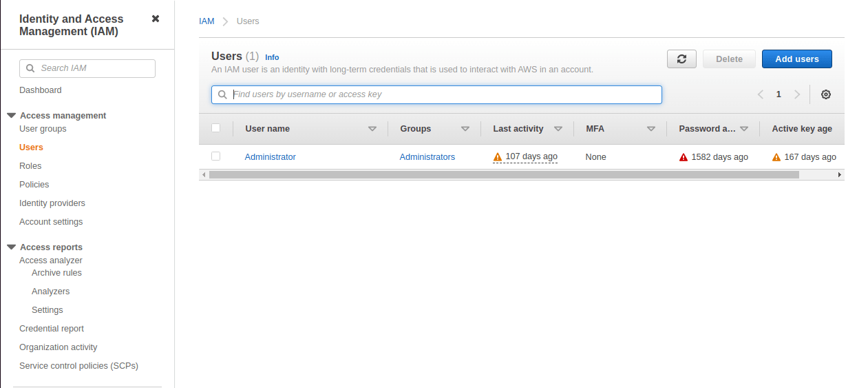Screen dimensions: 868x388
Task: Open Identity providers in the sidebar
Action: [x=52, y=203]
